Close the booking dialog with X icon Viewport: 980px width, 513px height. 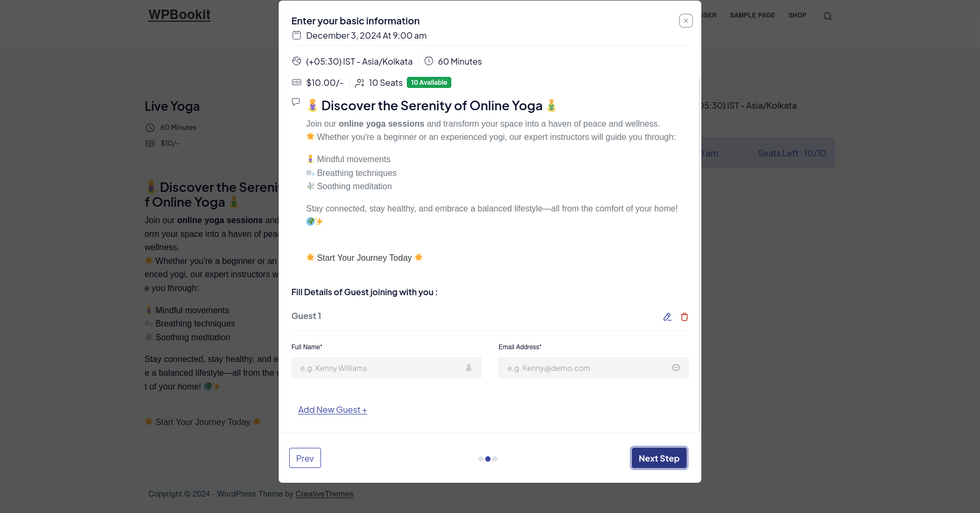click(x=685, y=21)
